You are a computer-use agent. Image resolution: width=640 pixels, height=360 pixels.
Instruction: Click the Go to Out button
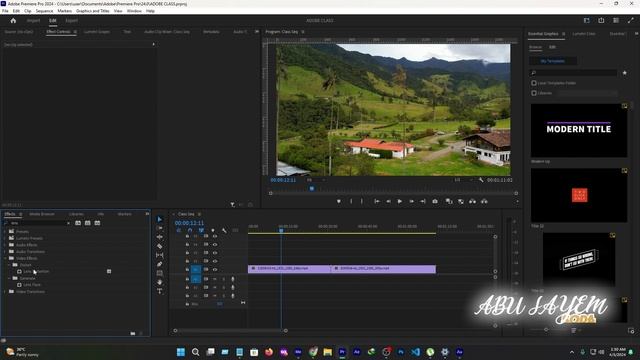point(423,201)
